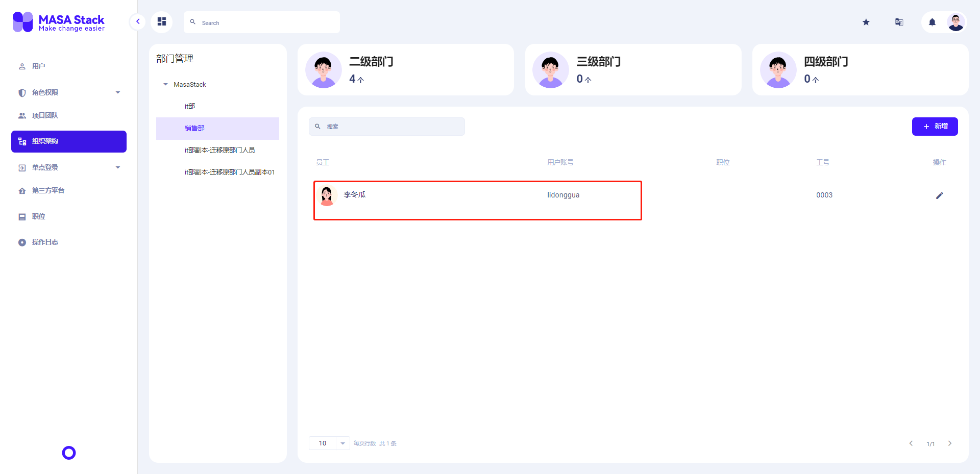Viewport: 980px width, 474px height.
Task: Click the 搜索 search input field
Action: [386, 126]
